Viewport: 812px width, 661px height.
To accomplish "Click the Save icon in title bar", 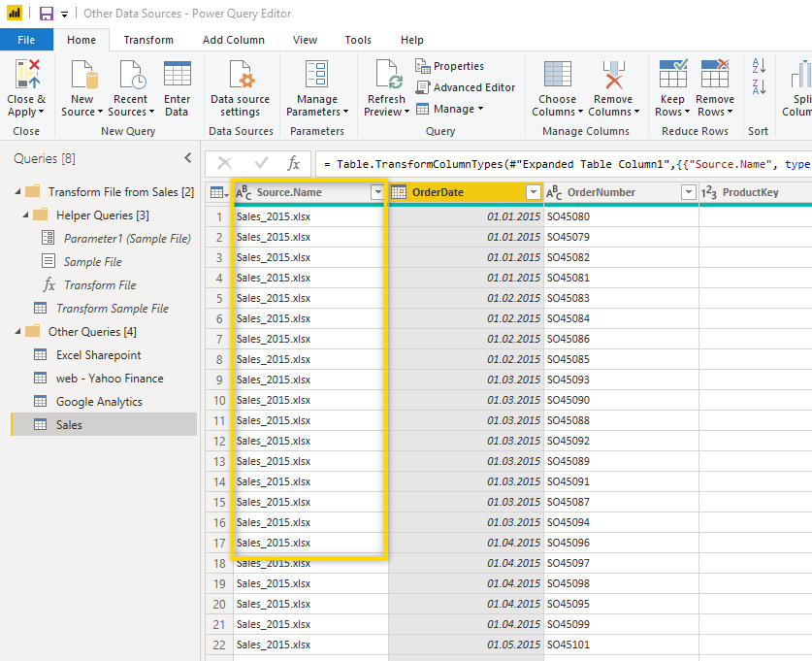I will (x=47, y=14).
